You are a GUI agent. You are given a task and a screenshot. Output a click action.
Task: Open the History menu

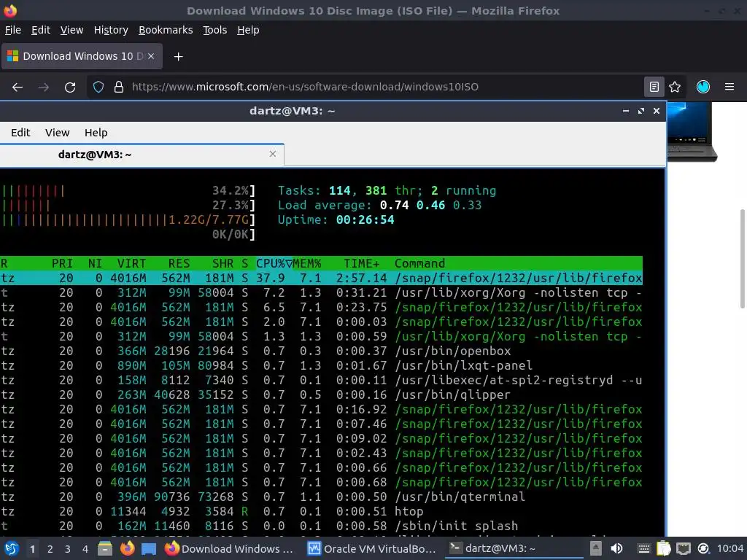pyautogui.click(x=111, y=30)
